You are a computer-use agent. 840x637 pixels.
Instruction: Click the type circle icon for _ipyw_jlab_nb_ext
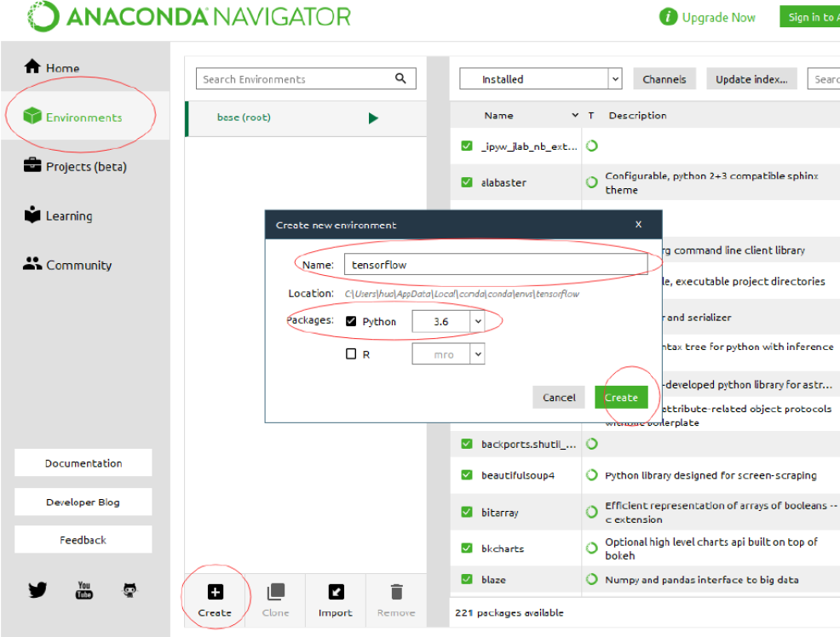click(591, 146)
